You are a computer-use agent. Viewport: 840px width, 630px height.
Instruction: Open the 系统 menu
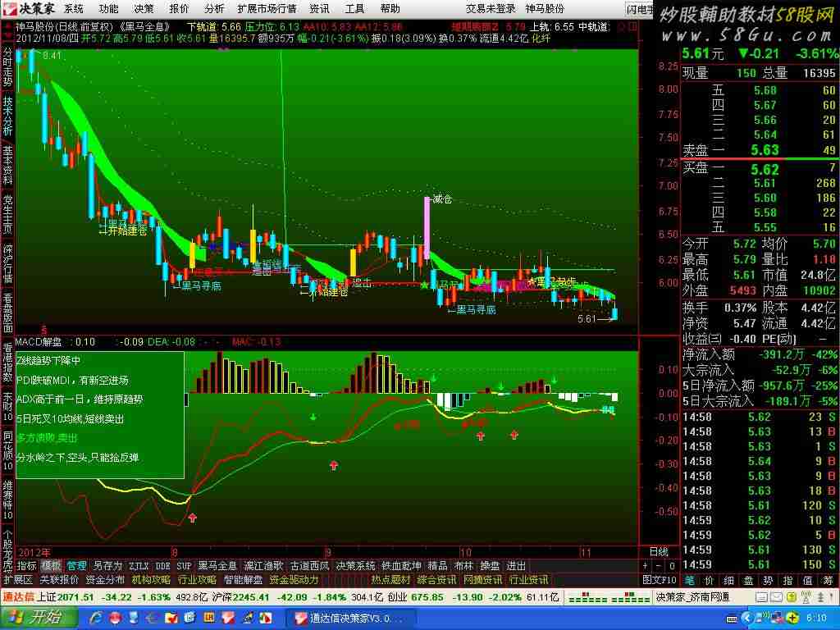pyautogui.click(x=74, y=8)
